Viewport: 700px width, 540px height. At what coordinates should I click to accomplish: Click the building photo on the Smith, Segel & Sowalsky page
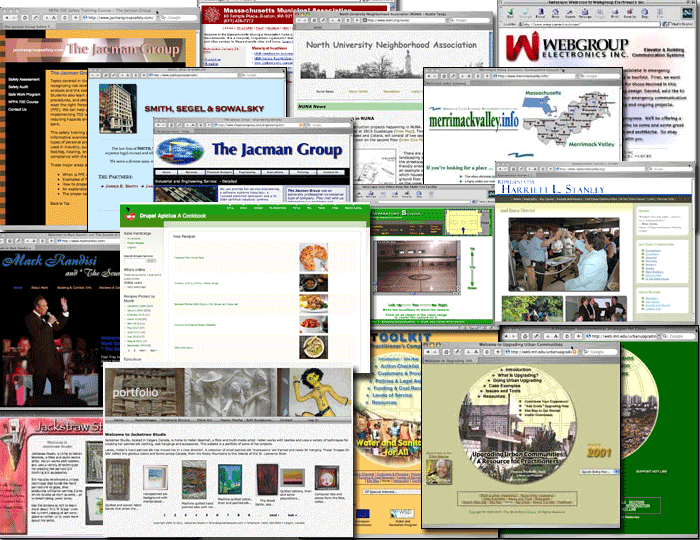point(118,108)
